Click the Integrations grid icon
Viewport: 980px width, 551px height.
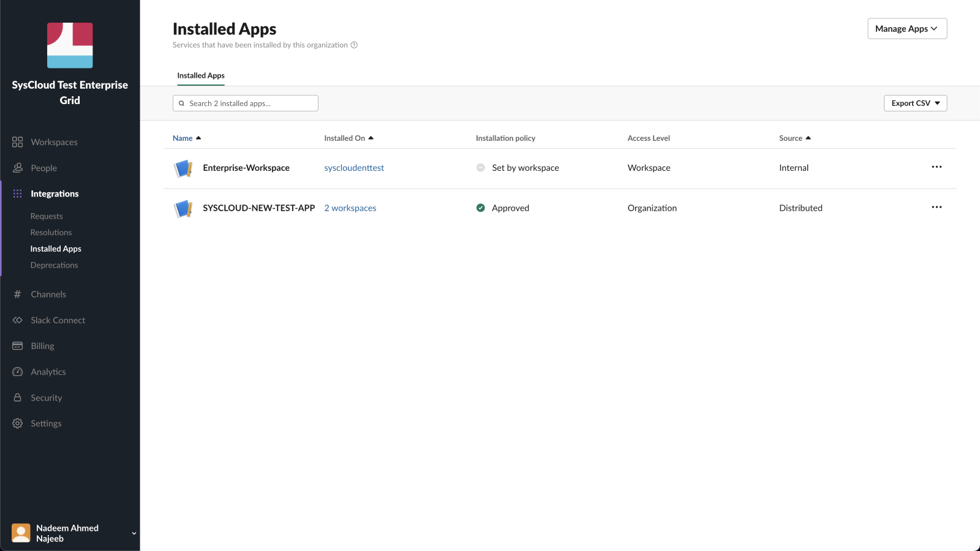17,193
